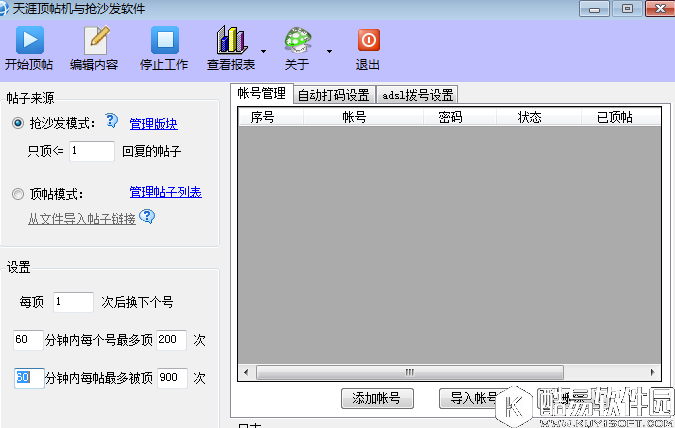Click left arrow of account list scrollbar
The height and width of the screenshot is (428, 675).
(246, 372)
